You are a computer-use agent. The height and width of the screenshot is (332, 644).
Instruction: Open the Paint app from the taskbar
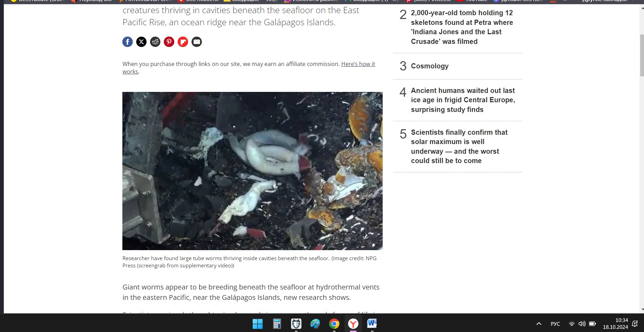click(315, 324)
